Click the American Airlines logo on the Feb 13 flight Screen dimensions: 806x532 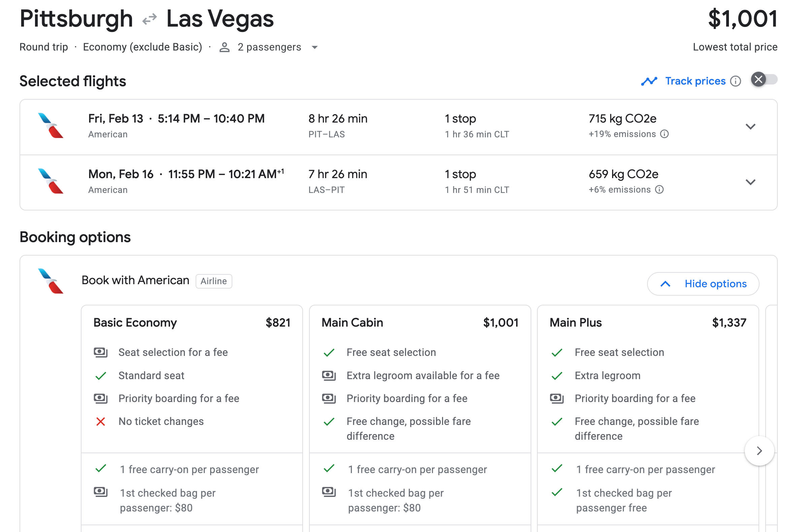click(51, 126)
